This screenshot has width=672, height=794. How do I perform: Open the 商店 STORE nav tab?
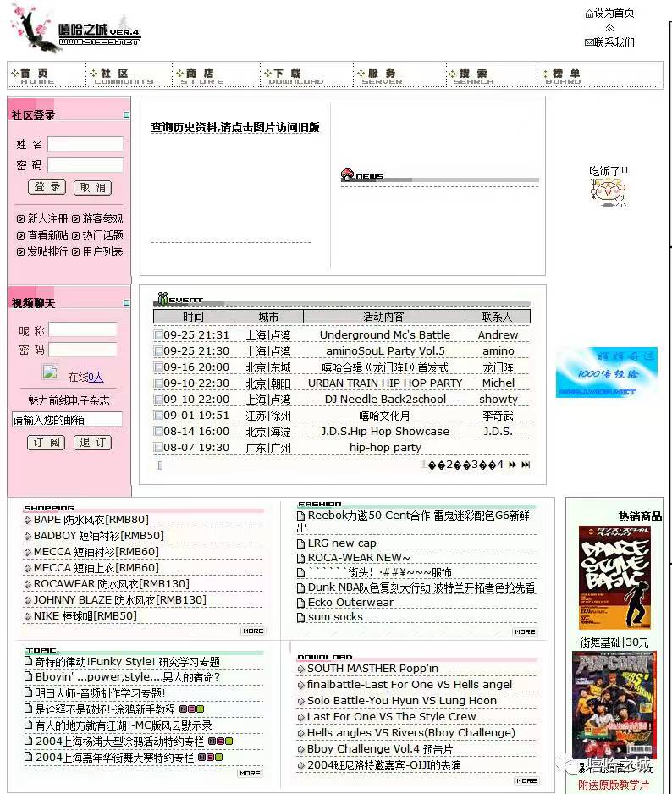click(x=200, y=76)
